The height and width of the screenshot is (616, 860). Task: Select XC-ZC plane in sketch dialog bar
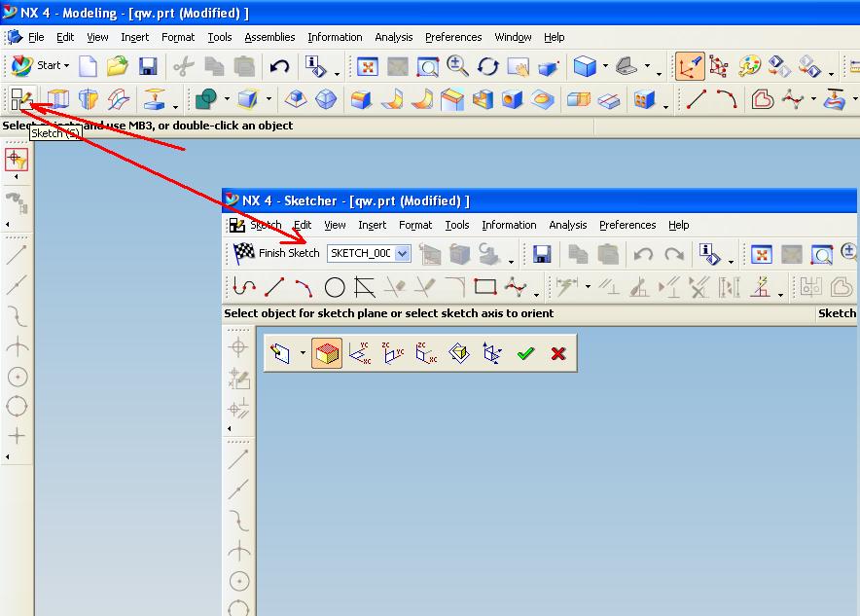click(x=426, y=353)
